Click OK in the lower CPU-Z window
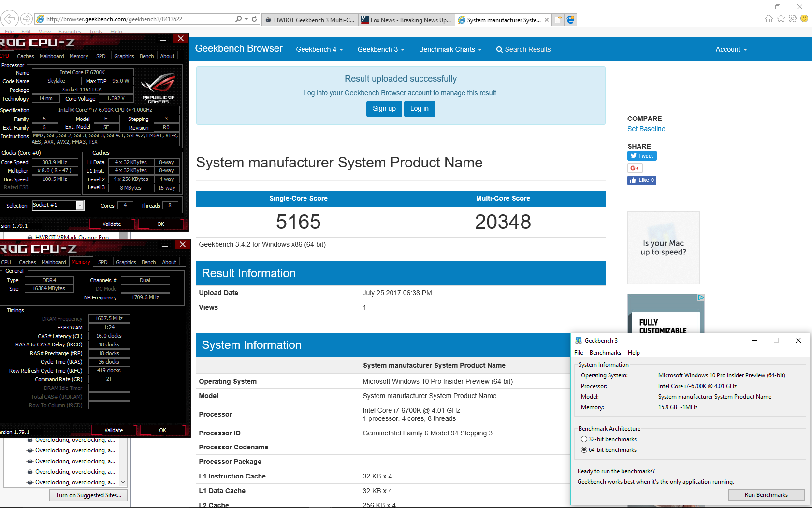The image size is (812, 508). [x=162, y=430]
